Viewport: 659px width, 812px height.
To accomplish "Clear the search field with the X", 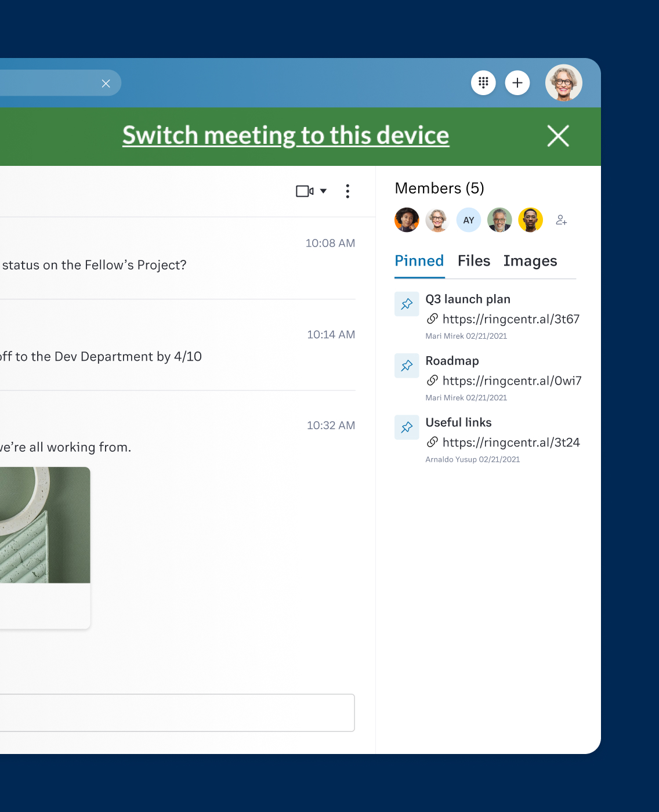I will (106, 83).
